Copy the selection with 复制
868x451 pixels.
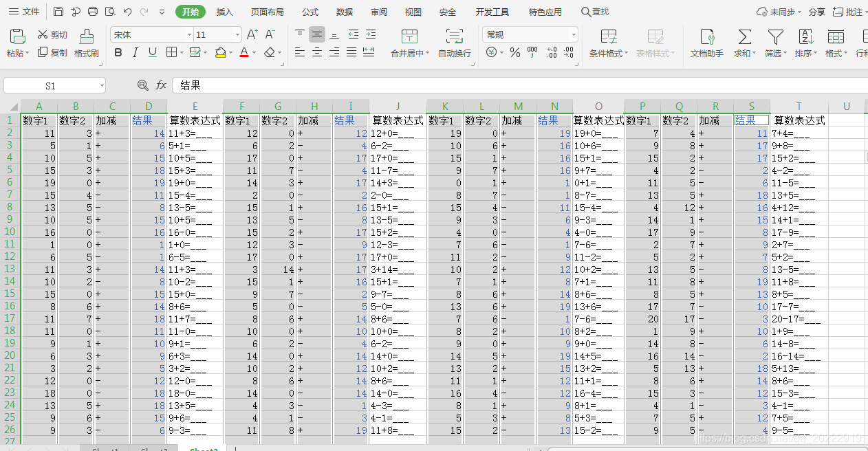point(52,52)
